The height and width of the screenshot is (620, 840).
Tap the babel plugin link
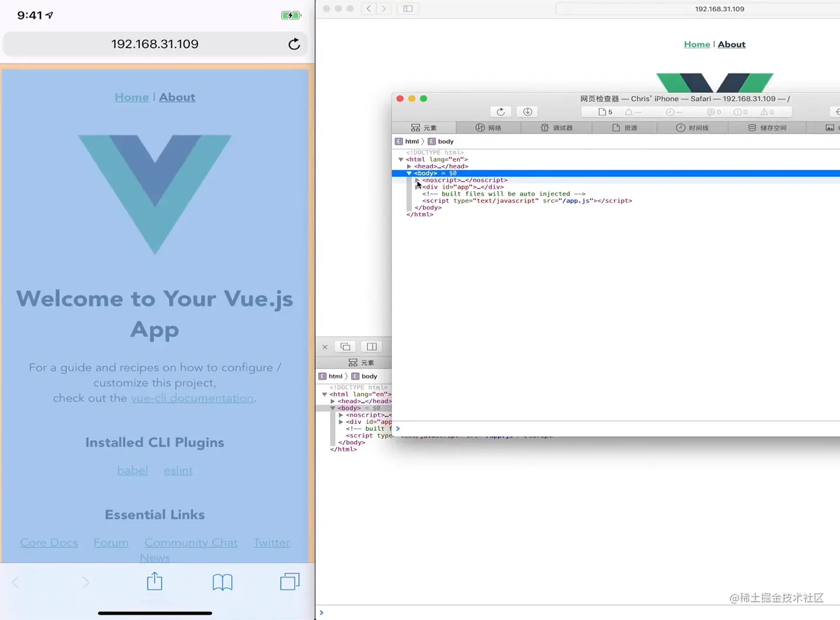tap(132, 470)
